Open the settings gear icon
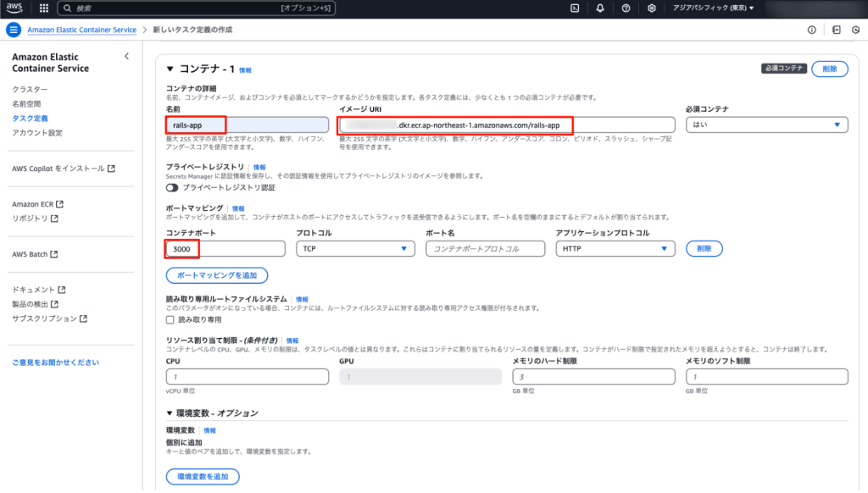Screen dimensions: 868x493 pos(651,8)
